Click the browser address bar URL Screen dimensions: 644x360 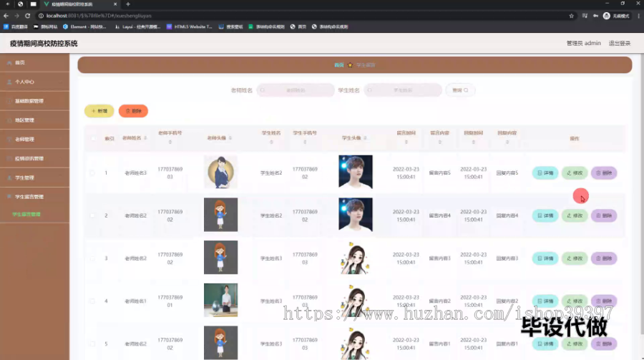click(x=99, y=16)
